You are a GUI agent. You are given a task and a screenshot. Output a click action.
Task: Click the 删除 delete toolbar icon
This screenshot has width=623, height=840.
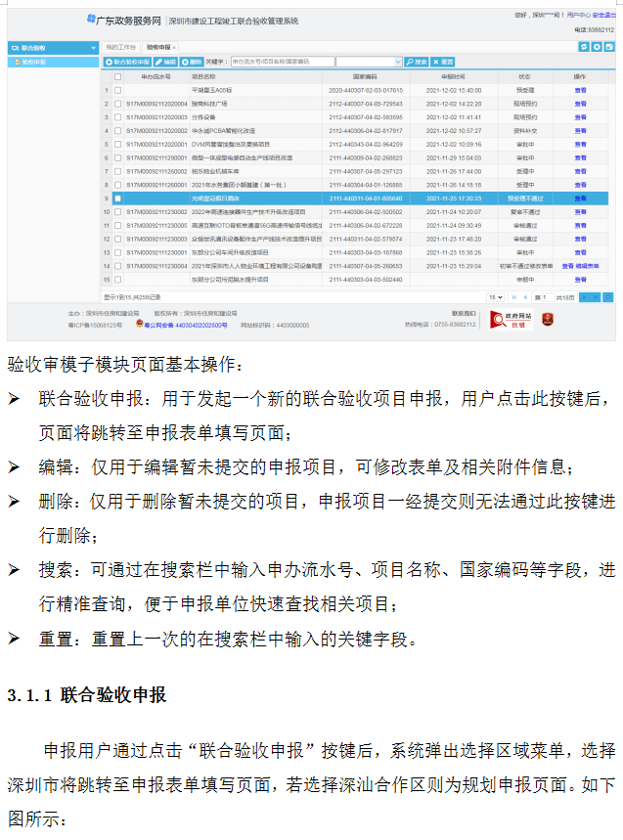[192, 62]
